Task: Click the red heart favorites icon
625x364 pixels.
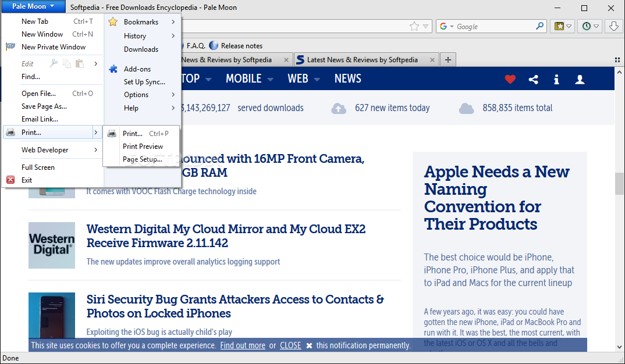Action: (x=510, y=79)
